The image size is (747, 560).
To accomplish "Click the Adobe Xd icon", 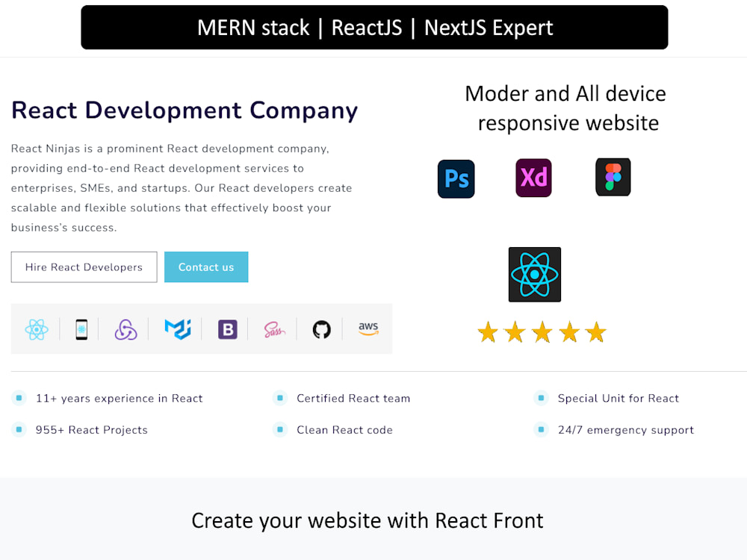I will click(533, 178).
